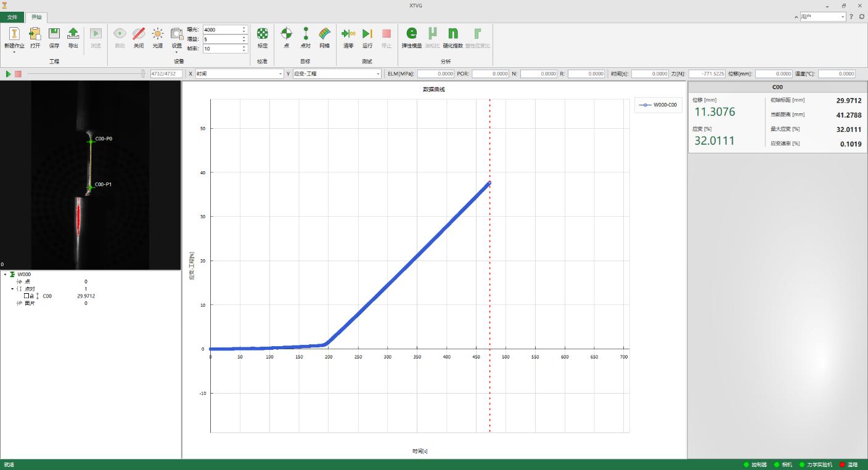Image resolution: width=868 pixels, height=470 pixels.
Task: Select the 点对 (Point Pair) target tool
Action: click(305, 34)
